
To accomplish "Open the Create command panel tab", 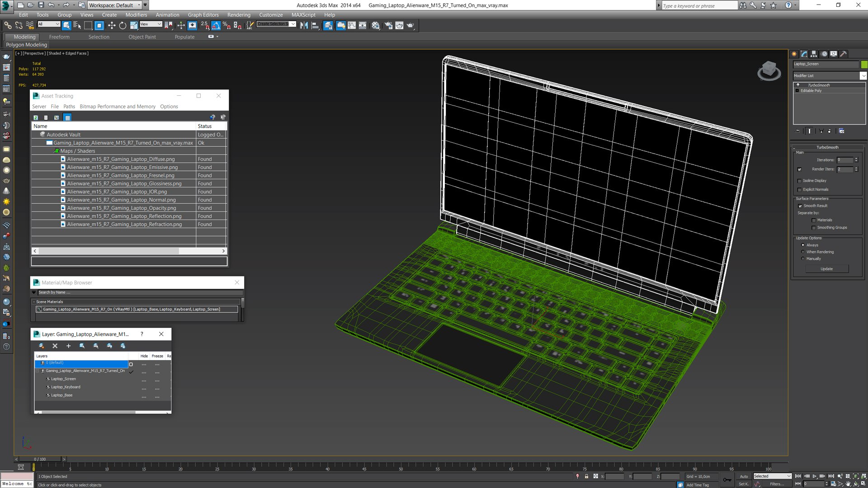I will point(794,54).
